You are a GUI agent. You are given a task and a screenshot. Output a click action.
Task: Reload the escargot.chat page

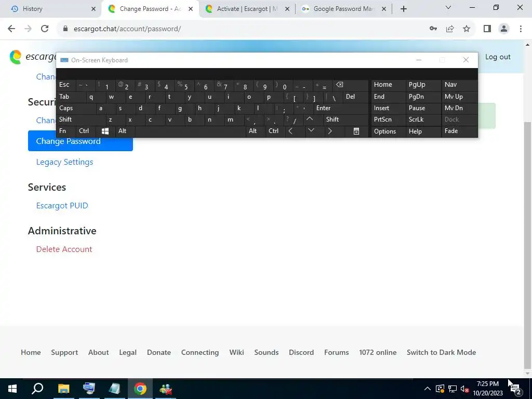click(x=45, y=29)
